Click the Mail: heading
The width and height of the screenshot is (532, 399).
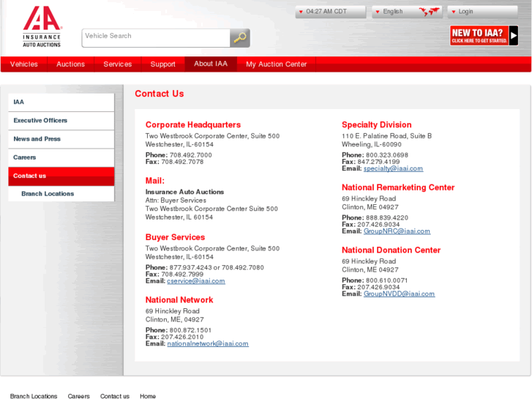tap(154, 181)
